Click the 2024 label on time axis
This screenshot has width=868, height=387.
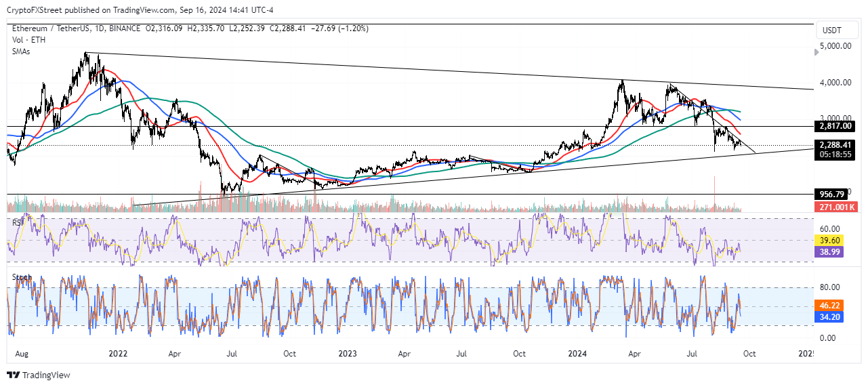tap(577, 353)
